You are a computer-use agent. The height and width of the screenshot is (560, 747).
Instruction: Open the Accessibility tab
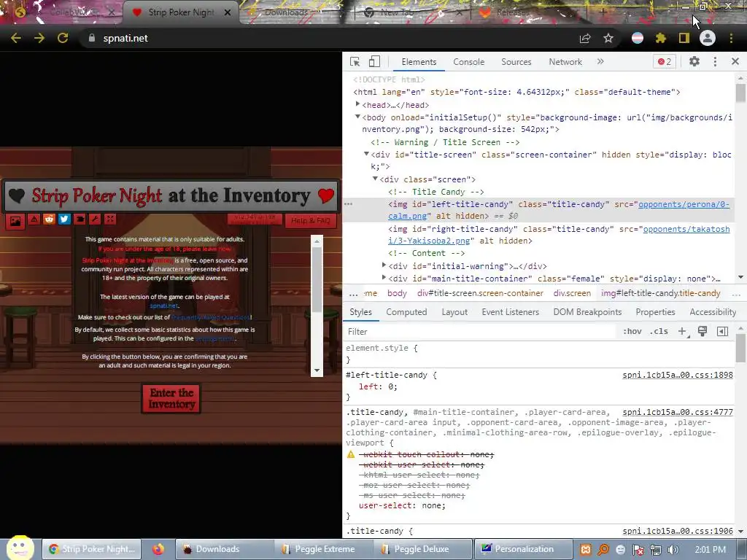[x=713, y=312]
